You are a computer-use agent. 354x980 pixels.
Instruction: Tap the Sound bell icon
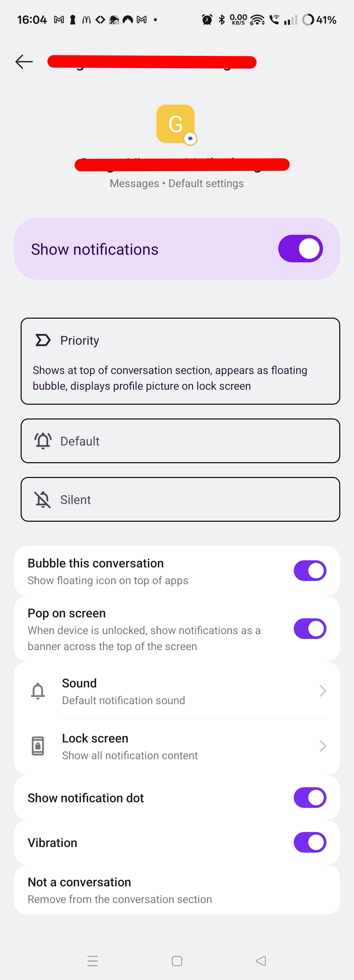point(38,691)
